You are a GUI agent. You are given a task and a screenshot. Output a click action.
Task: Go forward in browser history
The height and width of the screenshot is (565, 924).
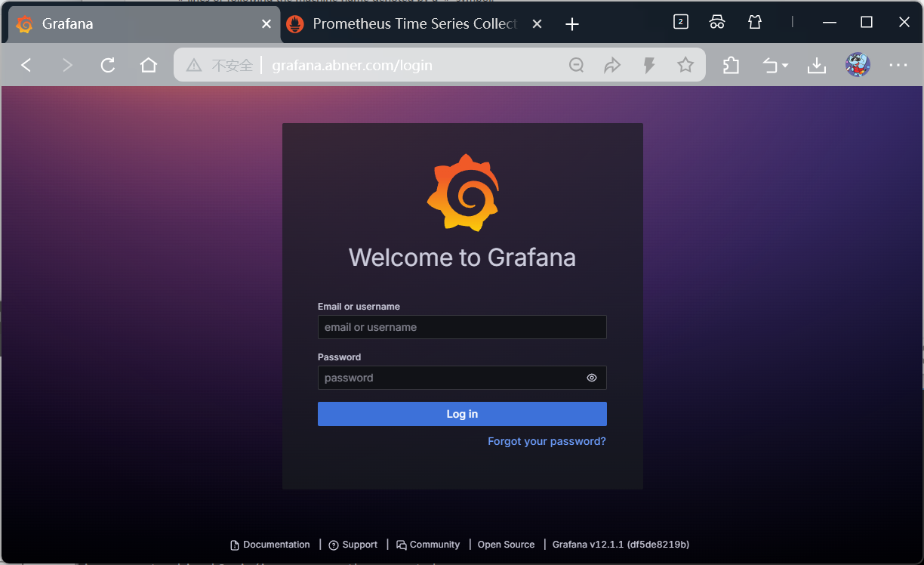coord(67,65)
